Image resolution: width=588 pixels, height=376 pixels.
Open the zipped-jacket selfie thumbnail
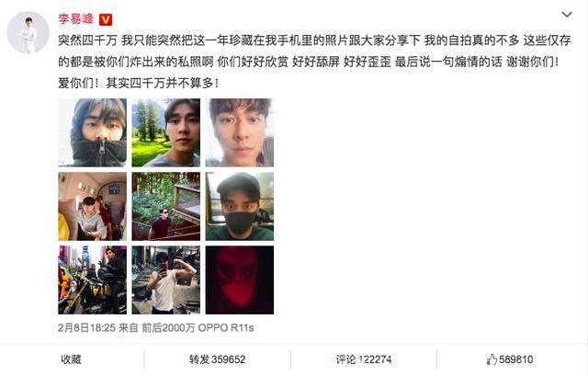(92, 132)
